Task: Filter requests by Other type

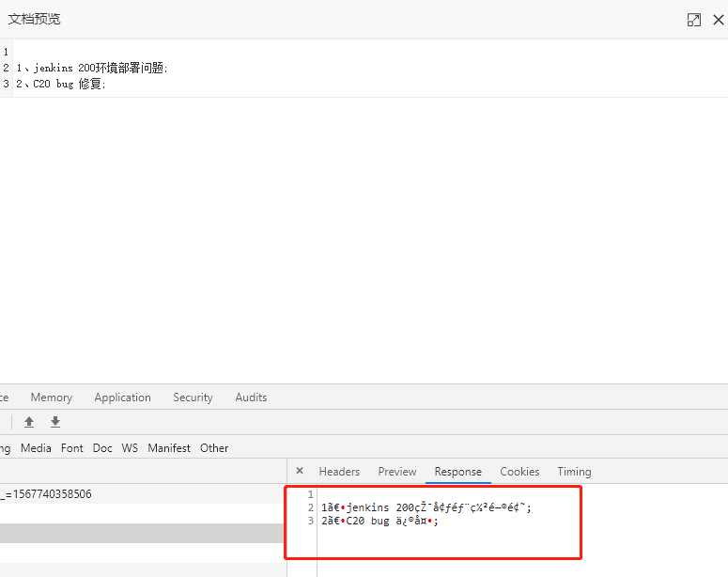Action: coord(214,448)
